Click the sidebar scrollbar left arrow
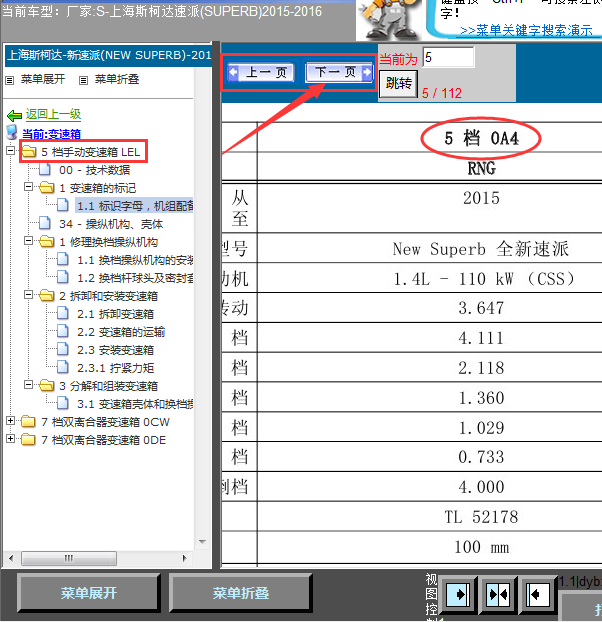The height and width of the screenshot is (622, 602). [11, 558]
